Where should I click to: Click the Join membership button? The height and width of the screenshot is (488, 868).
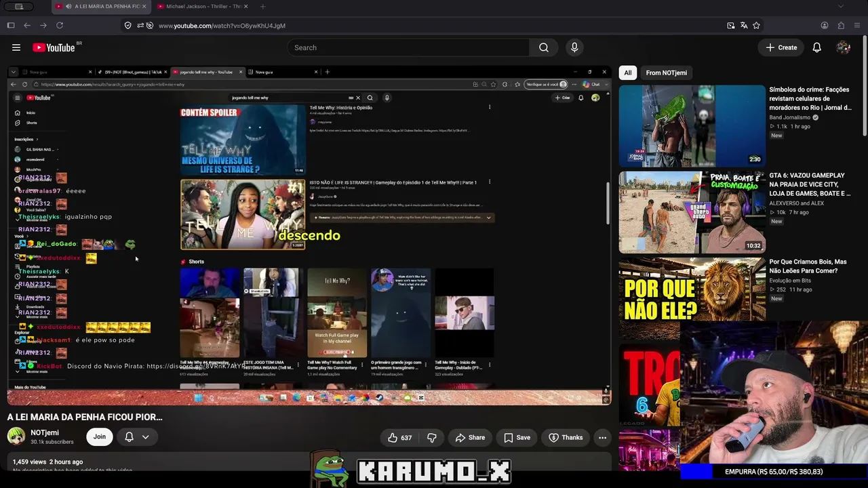100,437
